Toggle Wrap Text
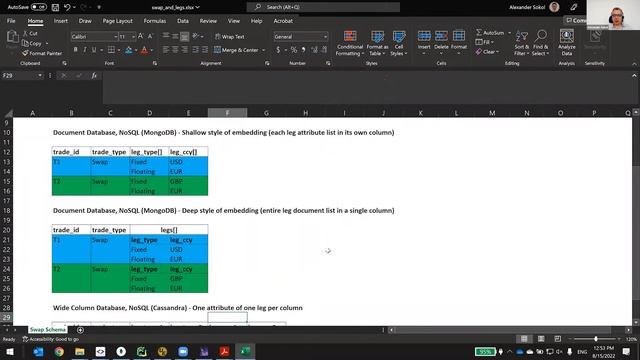Screen dimensions: 640x360 [229, 37]
